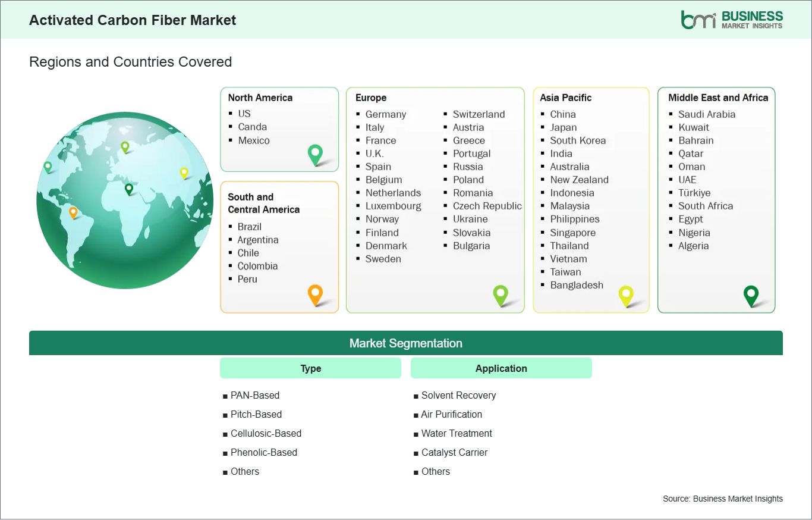The height and width of the screenshot is (520, 812).
Task: Toggle the bullet beside Water Treatment
Action: pyautogui.click(x=415, y=434)
